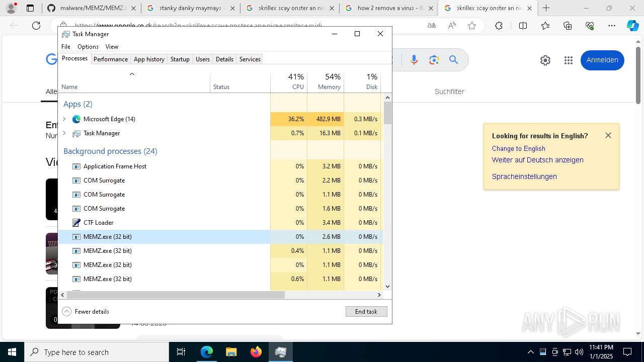Screen dimensions: 644x362
Task: Click the Google search magnifier icon
Action: 454,60
